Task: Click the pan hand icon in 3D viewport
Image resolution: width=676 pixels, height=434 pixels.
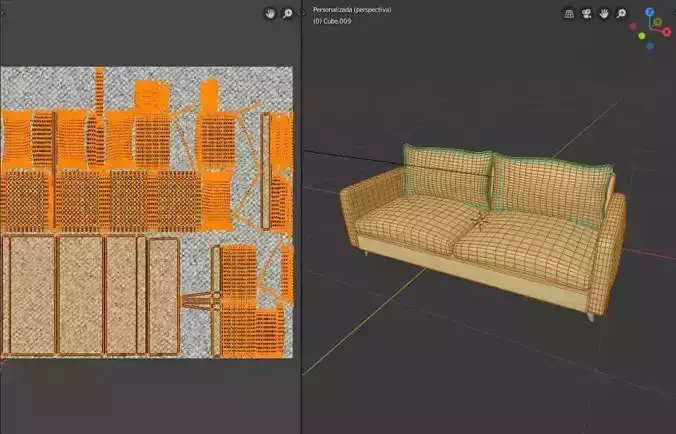Action: tap(604, 14)
